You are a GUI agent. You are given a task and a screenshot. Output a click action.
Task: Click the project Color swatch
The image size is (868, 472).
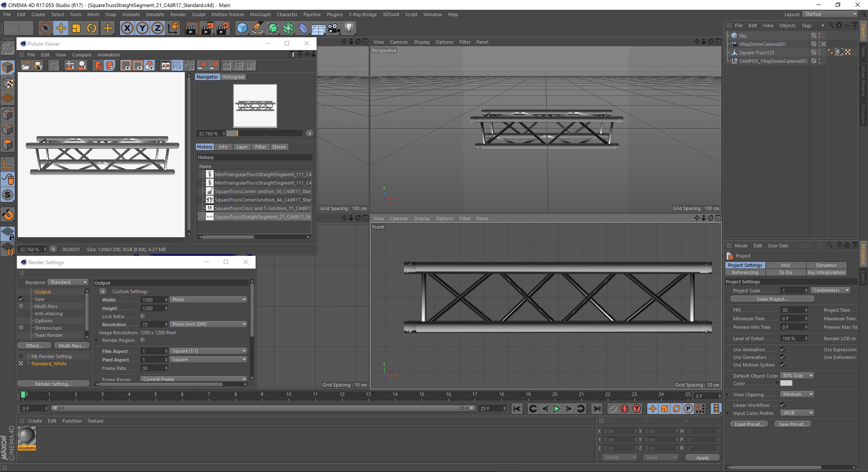(786, 383)
